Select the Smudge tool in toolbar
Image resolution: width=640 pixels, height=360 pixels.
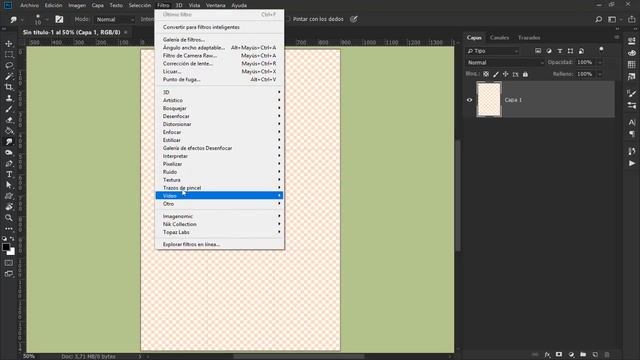point(9,142)
